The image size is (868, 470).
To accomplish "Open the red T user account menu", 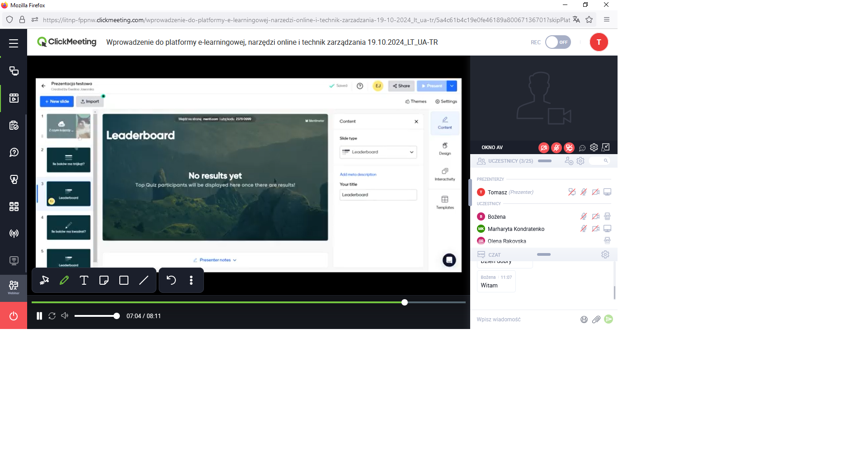I will pos(599,42).
